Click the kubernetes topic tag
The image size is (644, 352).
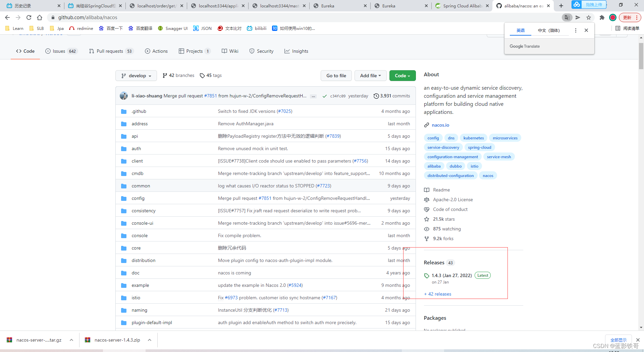[x=474, y=138]
